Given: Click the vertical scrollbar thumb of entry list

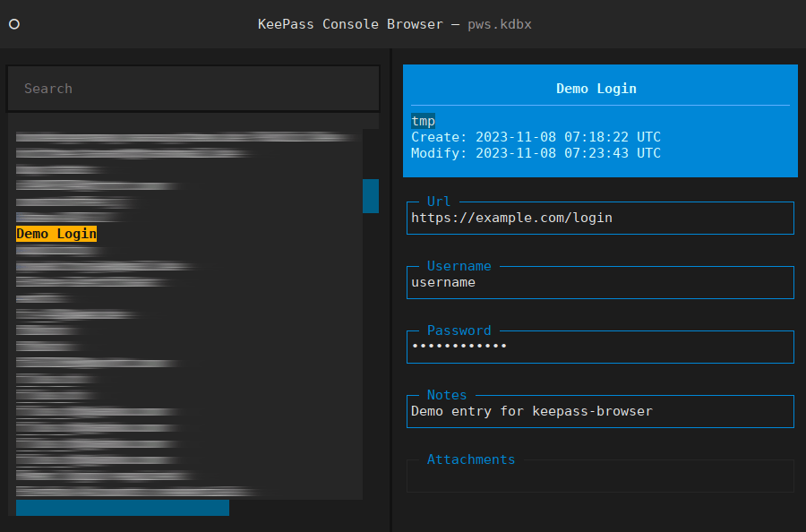Looking at the screenshot, I should 371,196.
